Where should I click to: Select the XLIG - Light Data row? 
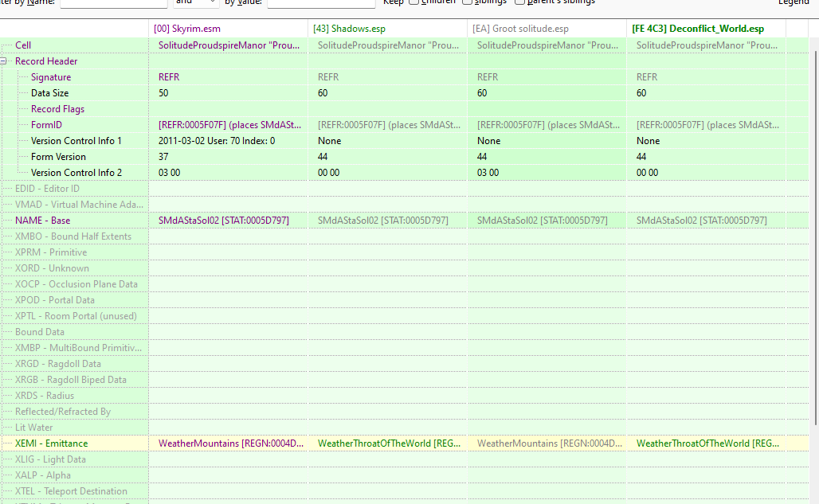tap(405, 459)
